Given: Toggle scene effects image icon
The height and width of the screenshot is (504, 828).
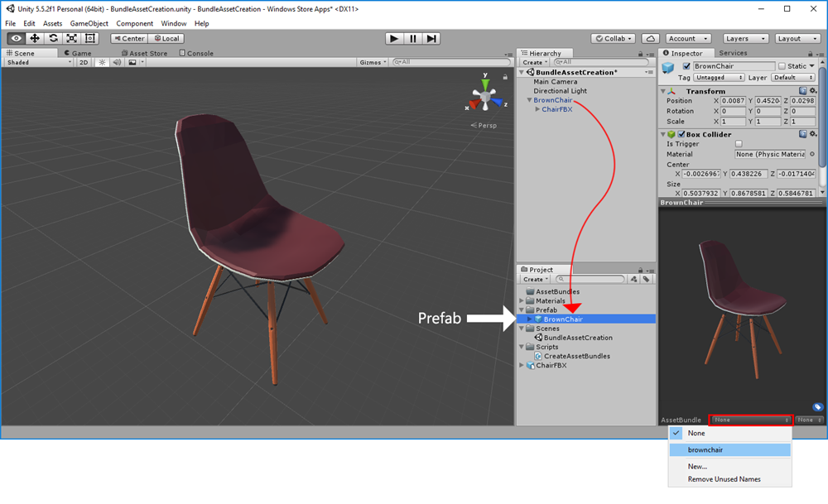Looking at the screenshot, I should click(132, 62).
